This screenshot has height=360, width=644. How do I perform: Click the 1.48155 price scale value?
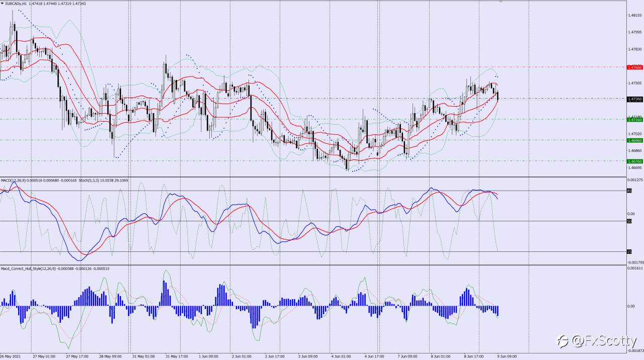pos(635,16)
